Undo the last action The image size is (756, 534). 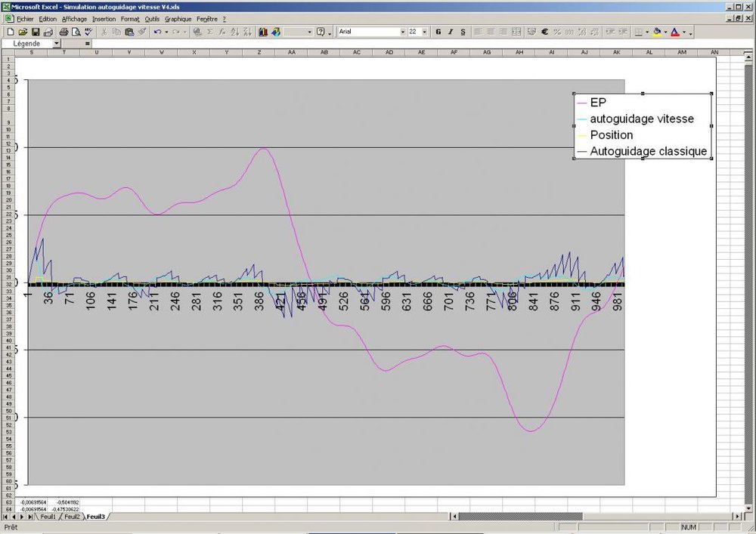pos(158,32)
